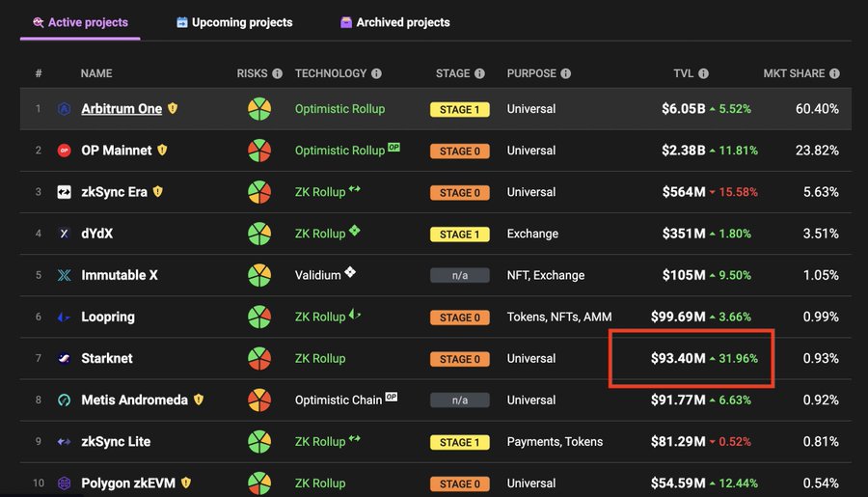Screen dimensions: 868x497
Task: Click the warning shield beside Polygon zkEVM
Action: click(186, 482)
